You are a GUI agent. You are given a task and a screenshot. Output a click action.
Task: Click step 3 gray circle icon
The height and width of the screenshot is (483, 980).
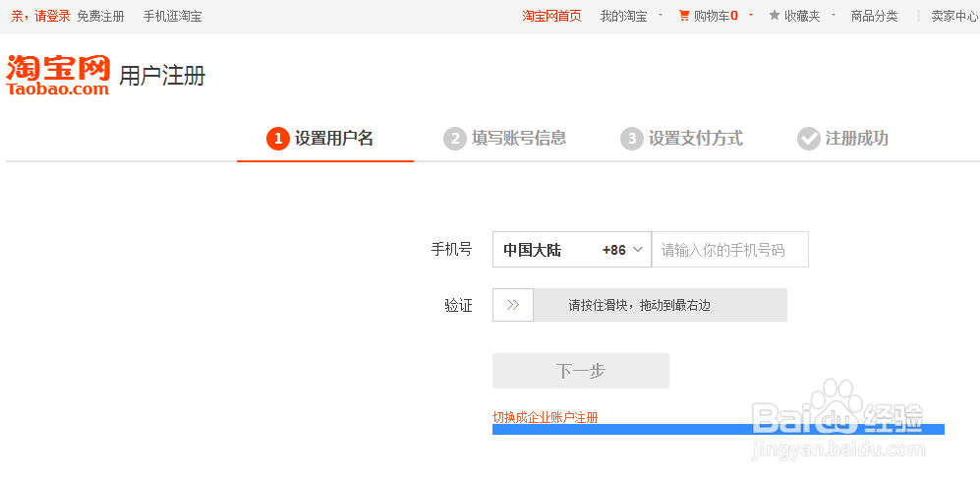pos(632,139)
